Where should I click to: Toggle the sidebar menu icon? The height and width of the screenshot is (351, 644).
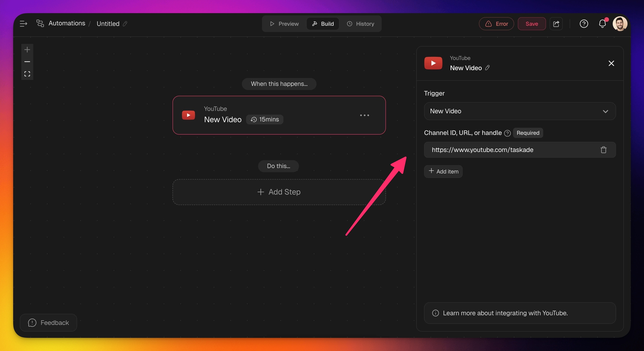(x=23, y=24)
